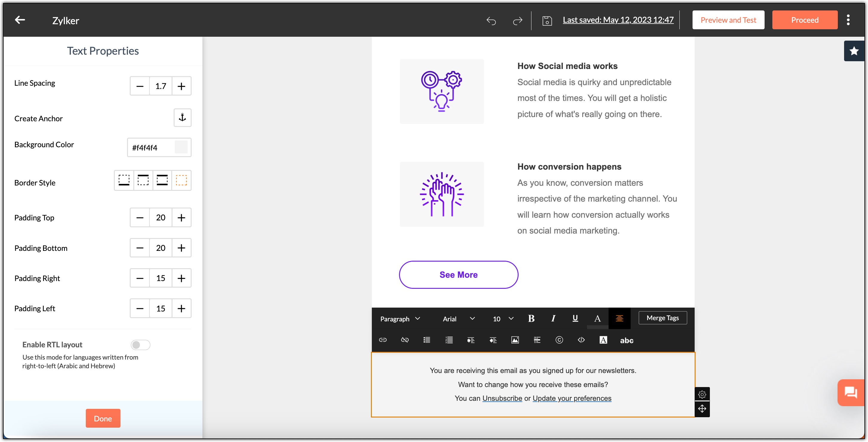Click the Bold formatting icon
This screenshot has height=442, width=868.
(x=531, y=317)
